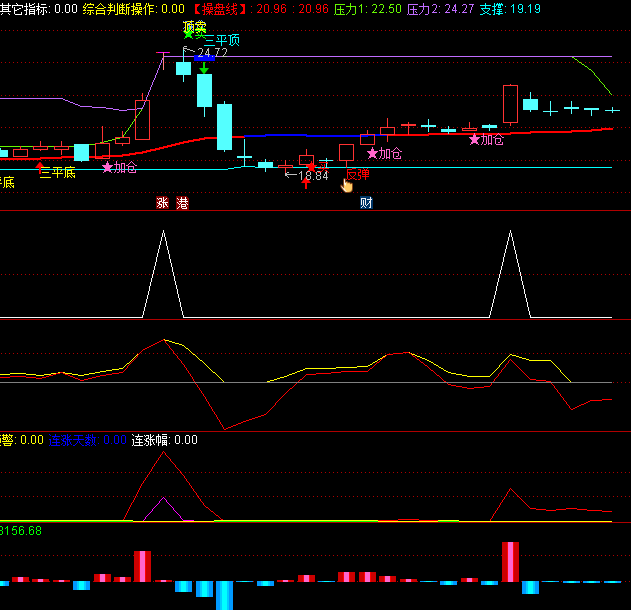Open the blue 财 badge

(366, 203)
